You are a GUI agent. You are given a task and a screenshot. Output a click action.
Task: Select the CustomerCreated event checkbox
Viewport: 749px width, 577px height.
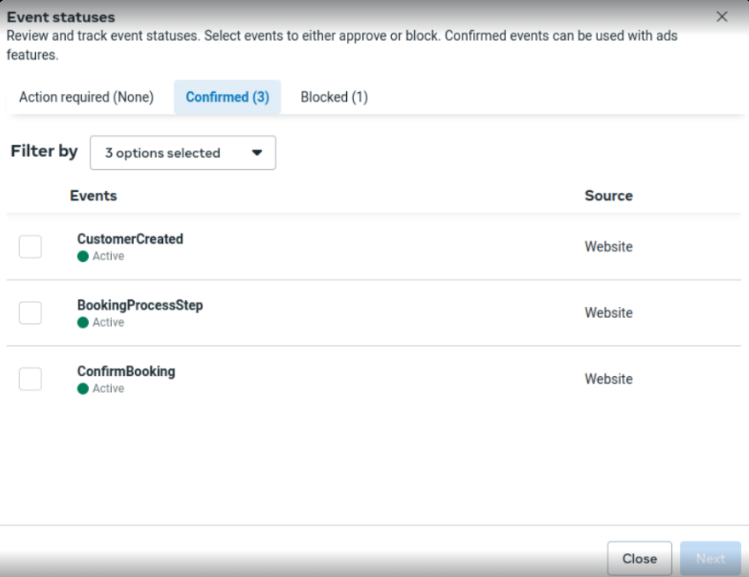tap(30, 246)
